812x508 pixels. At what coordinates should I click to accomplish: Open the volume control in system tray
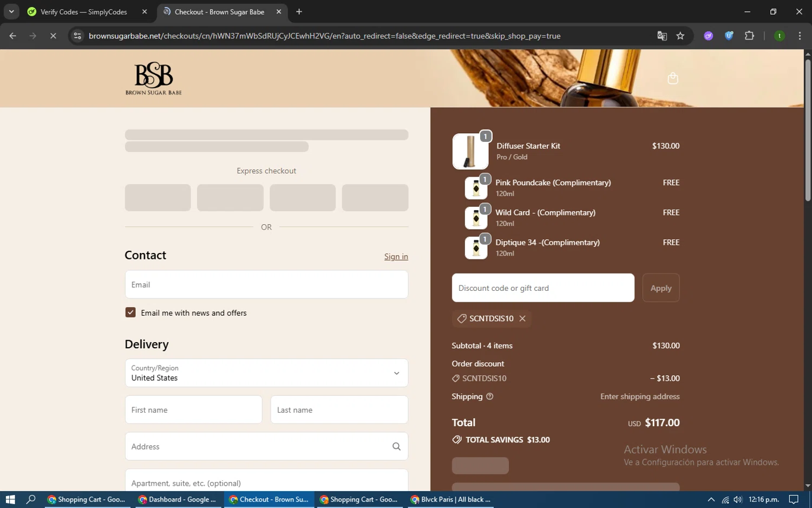(738, 499)
